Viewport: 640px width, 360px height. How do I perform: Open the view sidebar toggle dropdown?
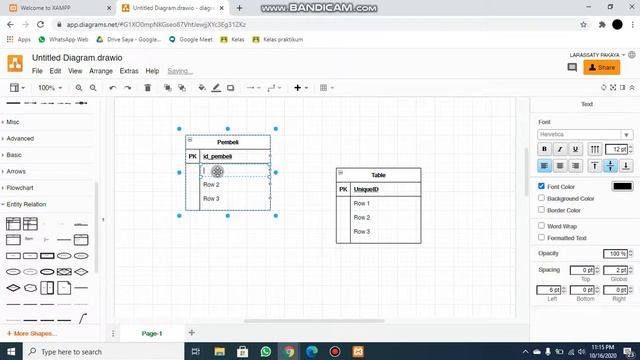[x=17, y=88]
